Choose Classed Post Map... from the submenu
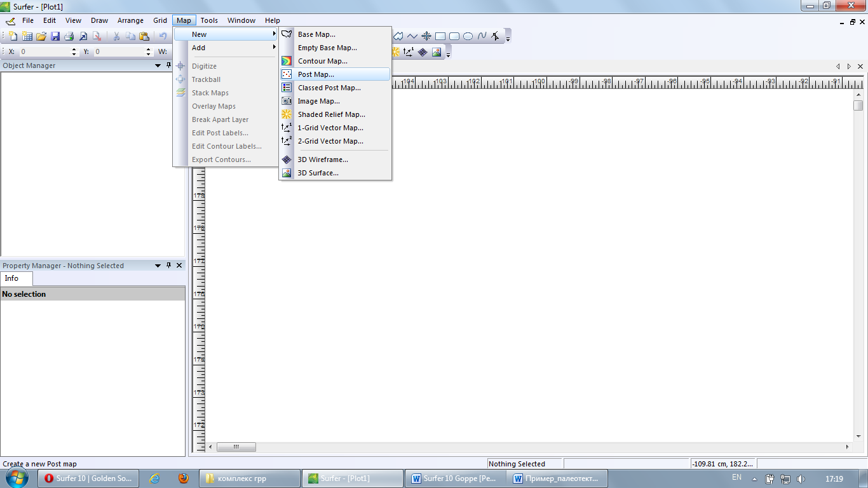This screenshot has height=488, width=868. tap(335, 88)
